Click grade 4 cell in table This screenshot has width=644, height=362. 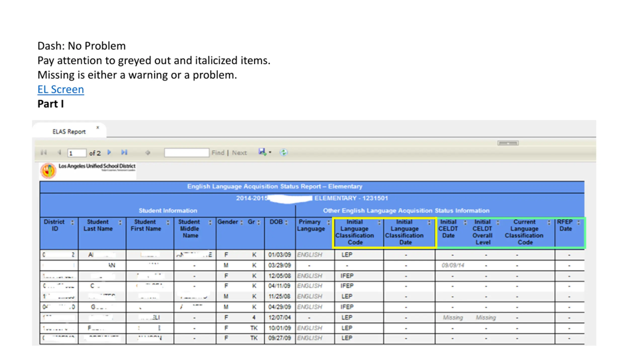254,318
